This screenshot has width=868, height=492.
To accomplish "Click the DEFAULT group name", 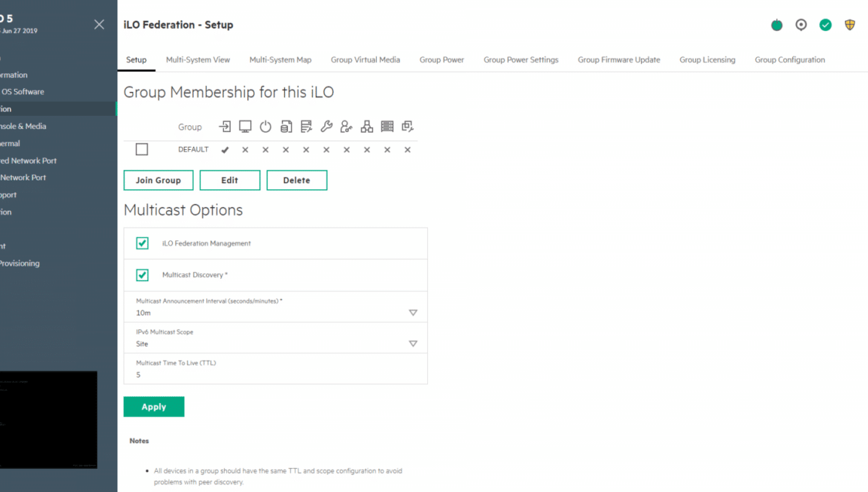I will pyautogui.click(x=193, y=149).
